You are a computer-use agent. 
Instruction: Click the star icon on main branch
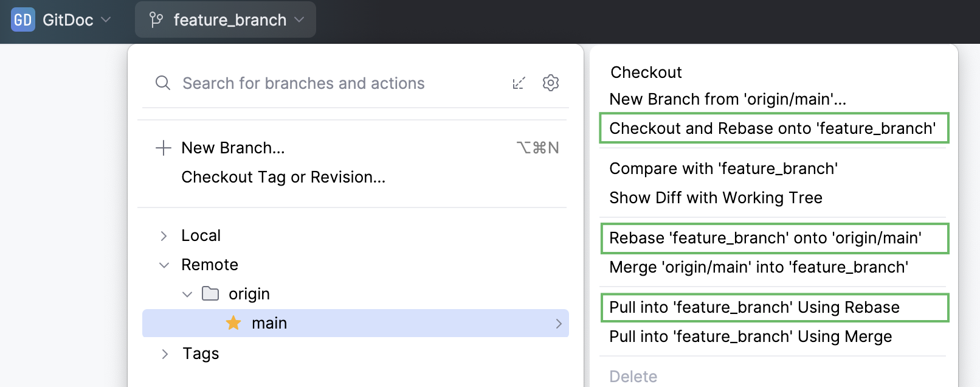coord(233,323)
